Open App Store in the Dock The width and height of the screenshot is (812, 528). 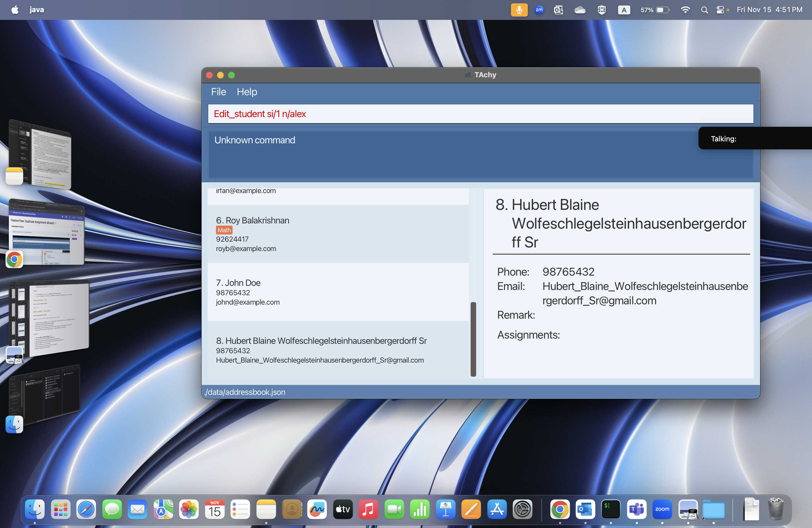pos(497,509)
